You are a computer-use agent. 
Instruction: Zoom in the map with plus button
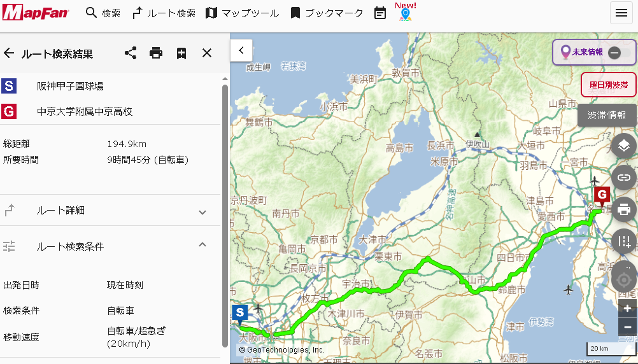pyautogui.click(x=627, y=308)
